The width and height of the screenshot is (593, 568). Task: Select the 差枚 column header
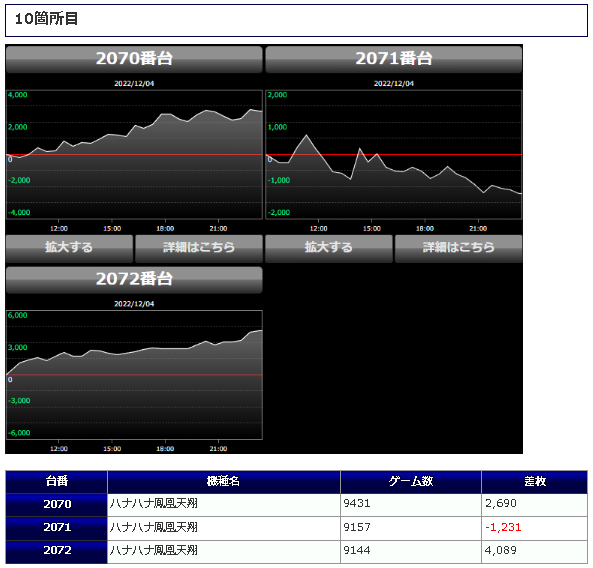pyautogui.click(x=534, y=481)
